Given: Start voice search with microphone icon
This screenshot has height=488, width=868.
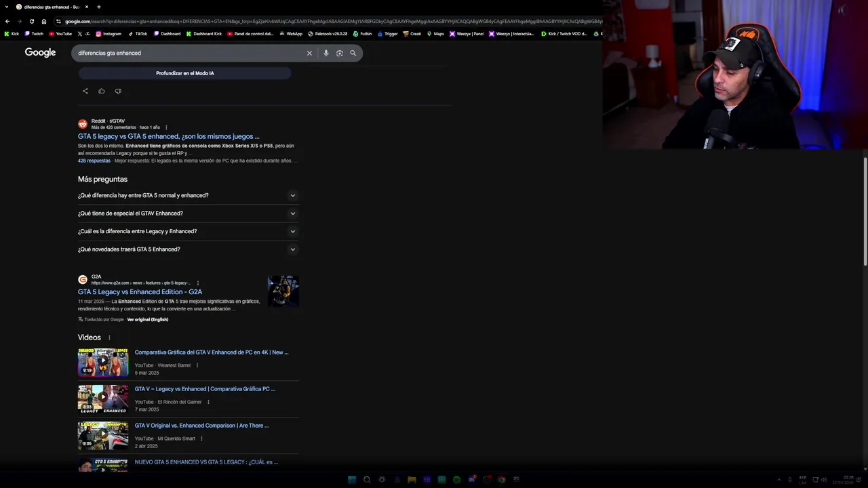Looking at the screenshot, I should point(325,53).
